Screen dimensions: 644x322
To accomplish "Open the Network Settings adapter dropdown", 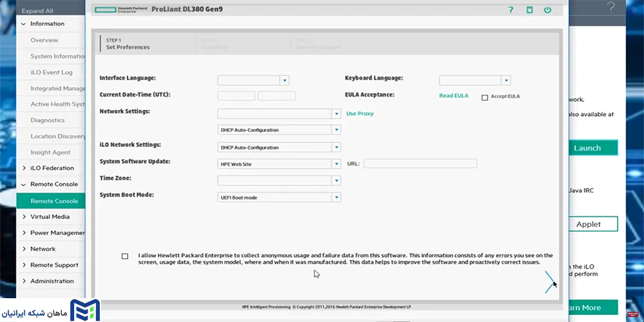I will [279, 114].
